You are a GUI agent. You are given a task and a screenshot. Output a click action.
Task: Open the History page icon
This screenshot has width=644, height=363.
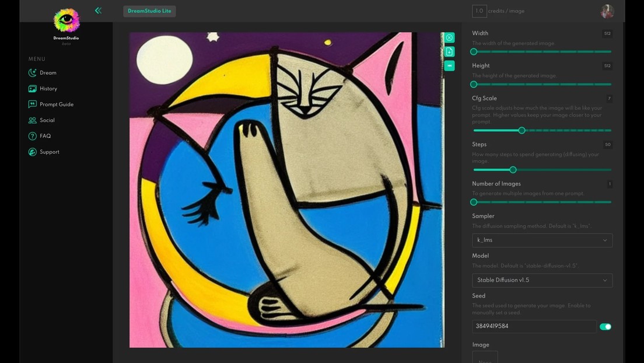33,89
